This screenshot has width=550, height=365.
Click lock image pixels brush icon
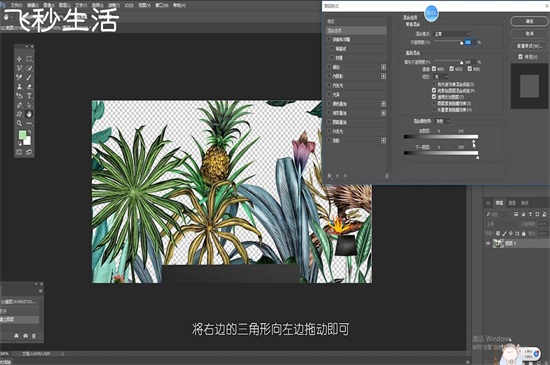click(504, 233)
